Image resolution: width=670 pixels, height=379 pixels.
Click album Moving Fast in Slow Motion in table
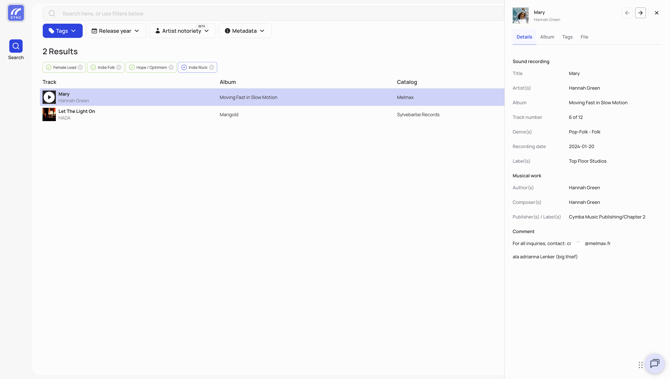pyautogui.click(x=248, y=97)
